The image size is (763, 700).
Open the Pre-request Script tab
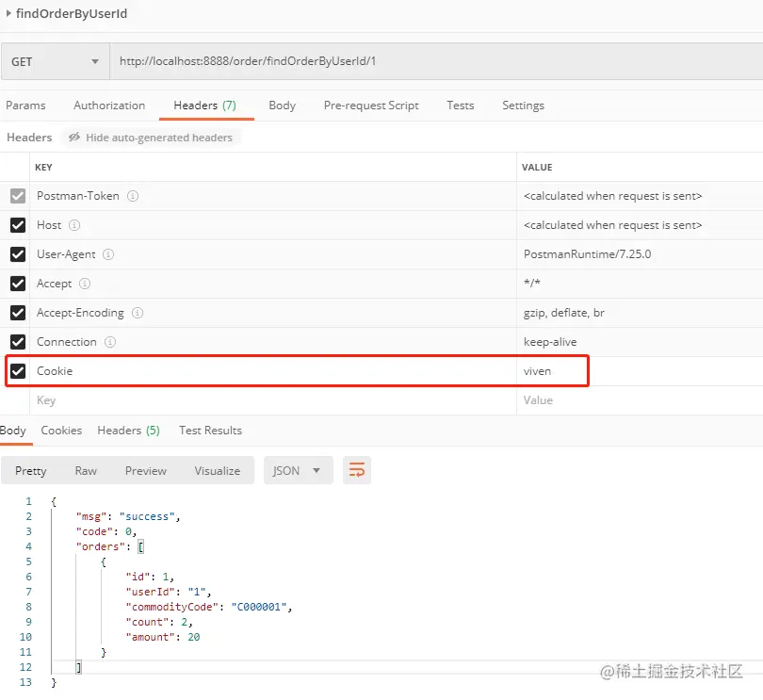371,106
